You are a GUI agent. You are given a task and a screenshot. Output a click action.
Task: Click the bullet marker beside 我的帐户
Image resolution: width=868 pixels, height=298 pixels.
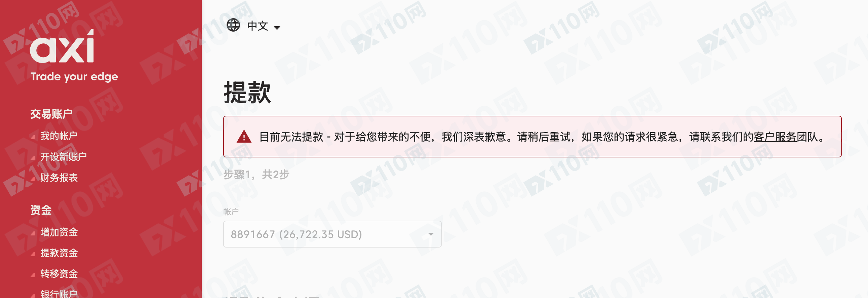pyautogui.click(x=33, y=137)
